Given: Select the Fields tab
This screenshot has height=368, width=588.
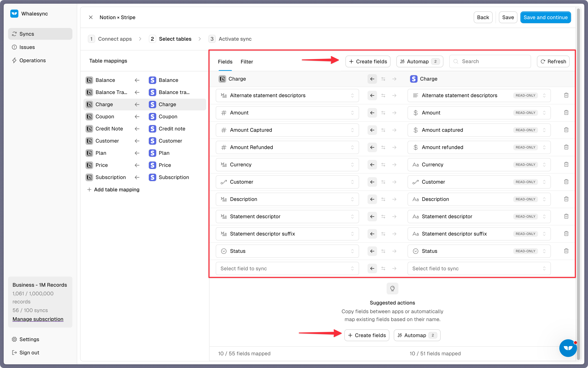Looking at the screenshot, I should point(225,62).
